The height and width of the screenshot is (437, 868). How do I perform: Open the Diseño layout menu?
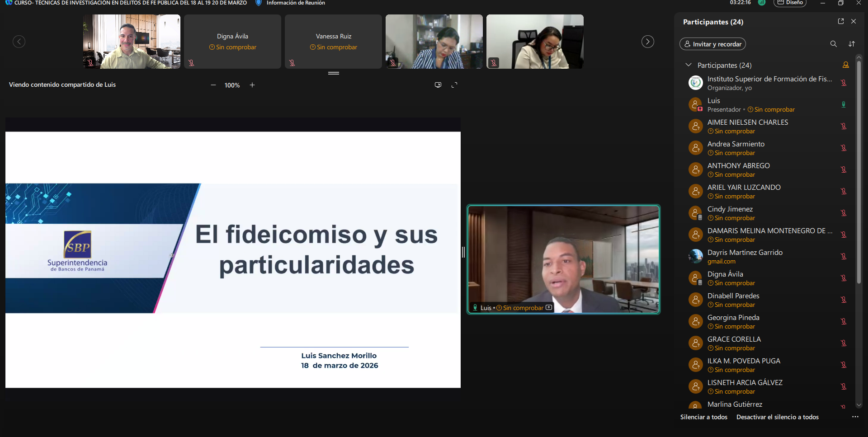pyautogui.click(x=790, y=3)
